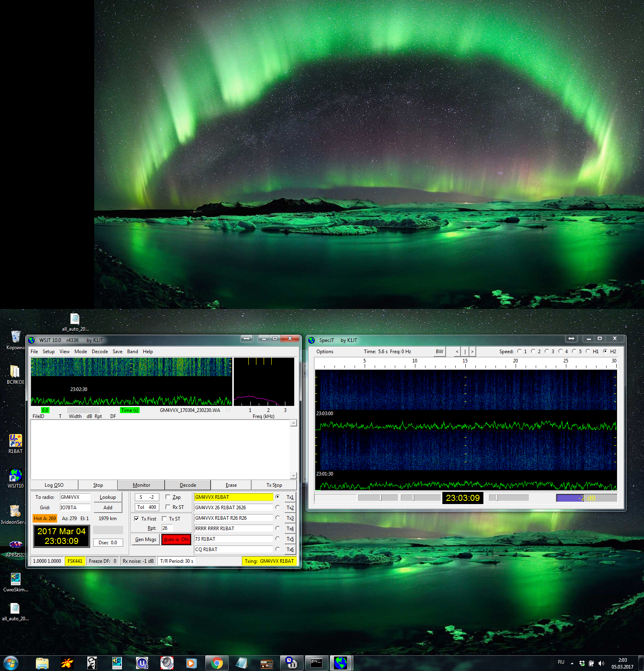Open the Setup menu in WSJT

(x=48, y=351)
